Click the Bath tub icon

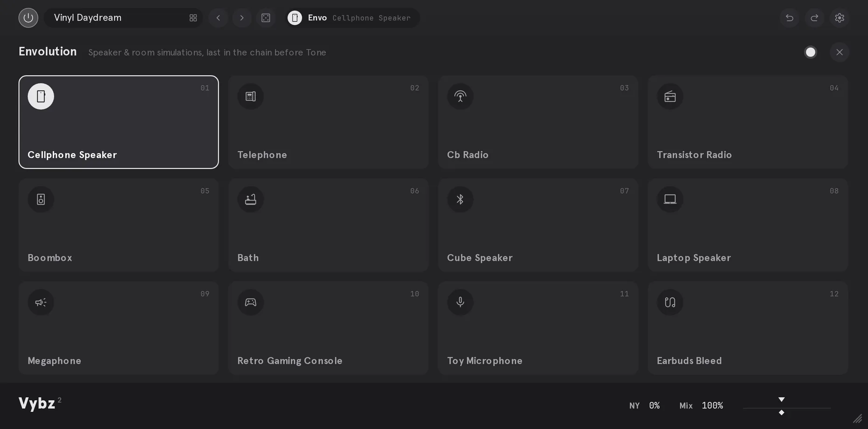coord(251,199)
